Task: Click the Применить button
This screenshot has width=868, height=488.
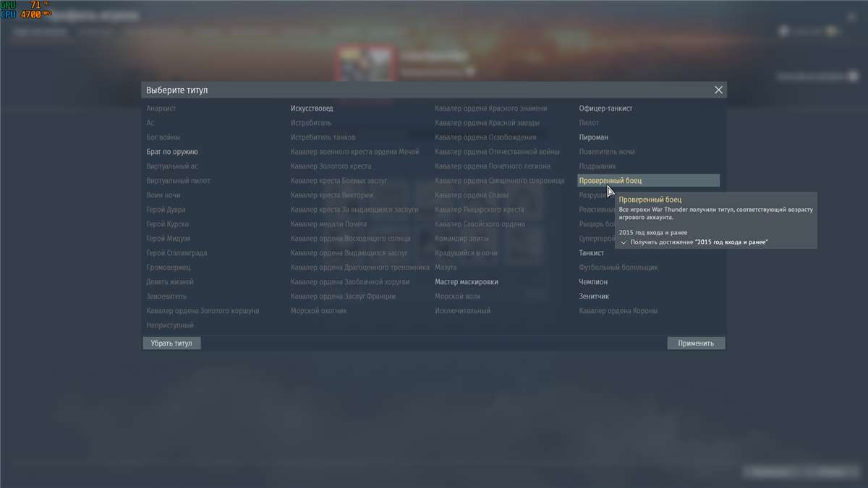Action: pyautogui.click(x=696, y=343)
